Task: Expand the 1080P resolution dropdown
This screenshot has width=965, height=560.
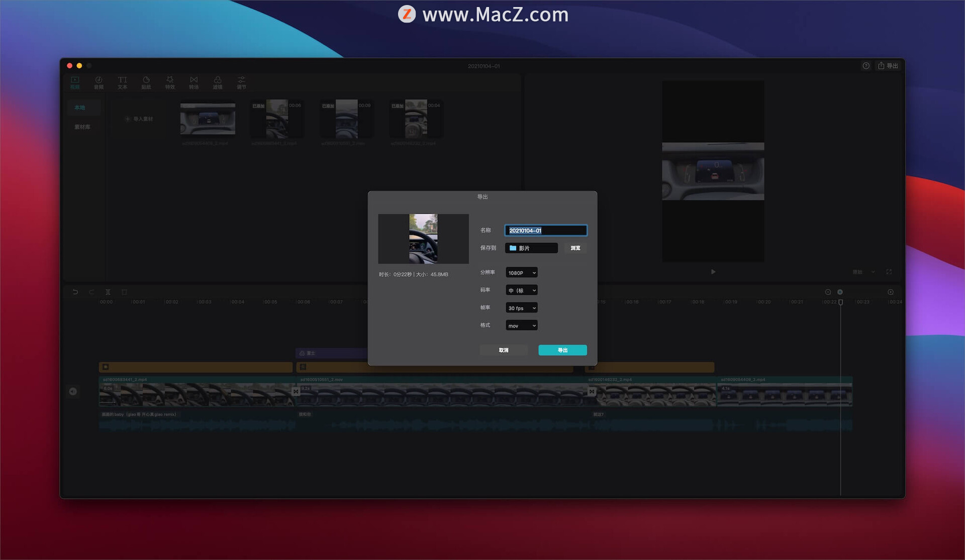Action: tap(521, 273)
